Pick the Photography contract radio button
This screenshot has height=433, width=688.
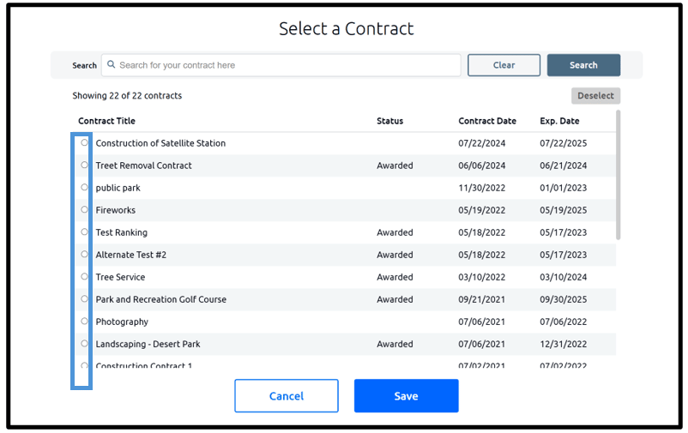point(84,321)
